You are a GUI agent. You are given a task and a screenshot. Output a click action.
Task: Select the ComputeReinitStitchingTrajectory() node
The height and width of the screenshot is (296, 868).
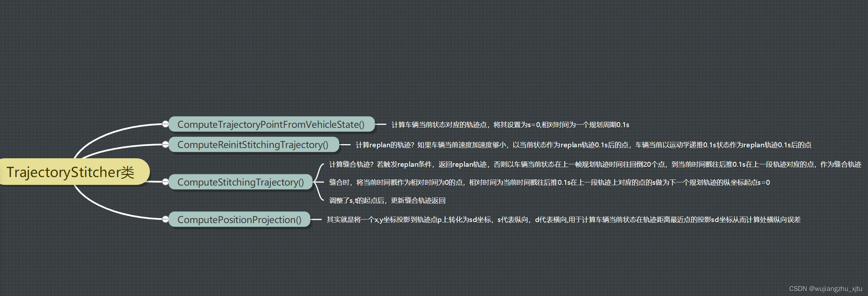pyautogui.click(x=254, y=144)
